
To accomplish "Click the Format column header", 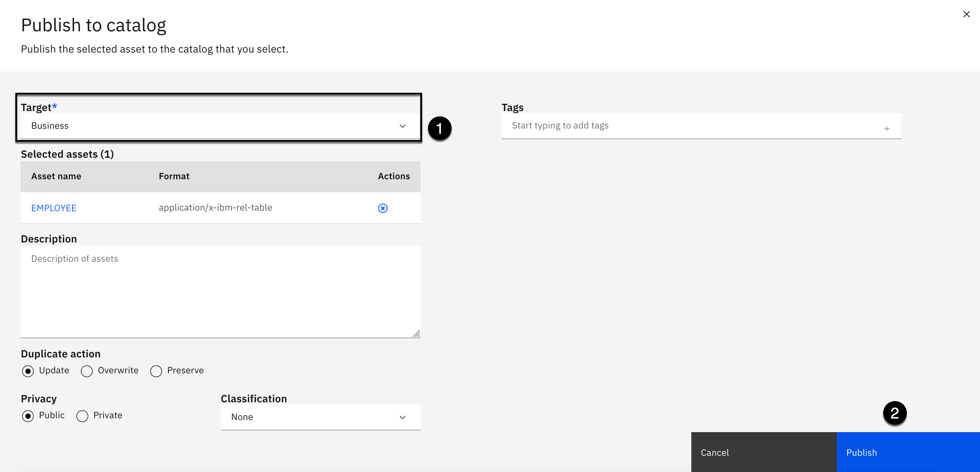I will [174, 176].
